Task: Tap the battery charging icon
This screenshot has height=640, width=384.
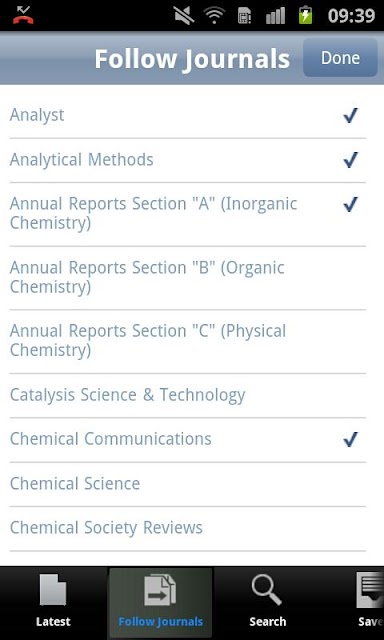Action: point(305,15)
